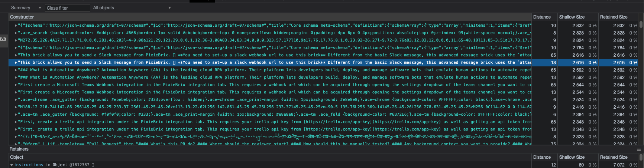Viewport: 644px width, 168px height.
Task: Click distance value 8 in .ace_search row
Action: coord(554,33)
